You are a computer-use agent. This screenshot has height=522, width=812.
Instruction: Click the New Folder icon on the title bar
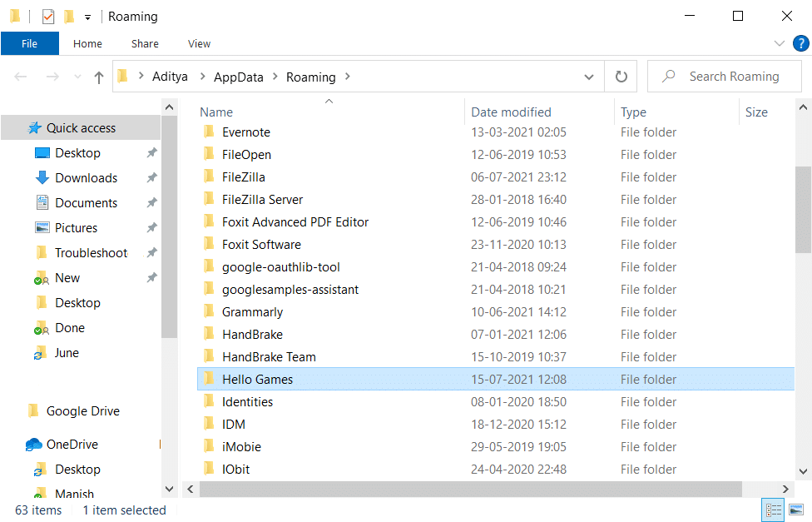(68, 16)
